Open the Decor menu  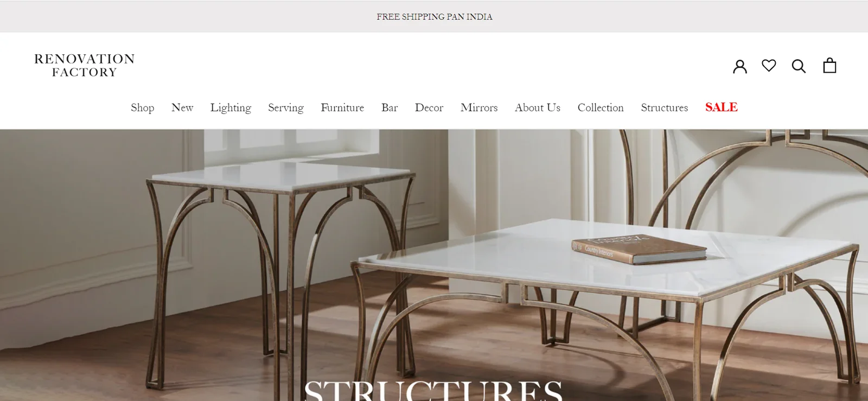coord(429,107)
